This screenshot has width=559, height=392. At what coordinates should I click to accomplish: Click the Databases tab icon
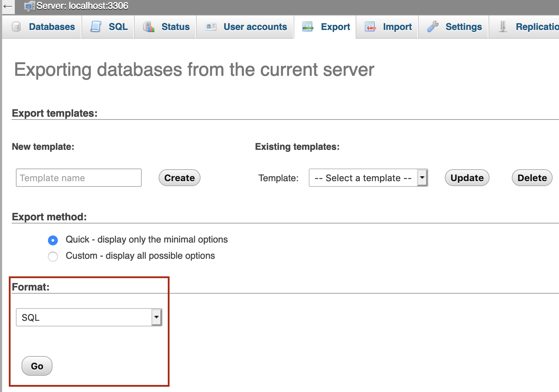16,27
